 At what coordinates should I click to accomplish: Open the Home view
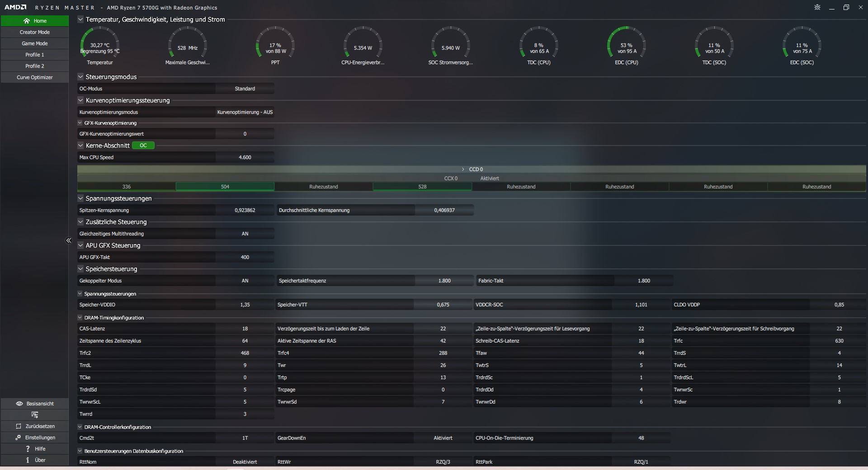click(x=35, y=21)
